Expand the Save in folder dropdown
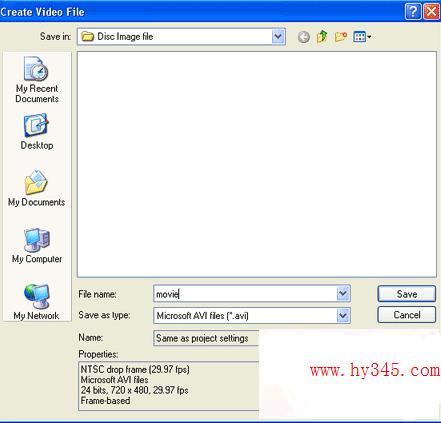 coord(278,37)
